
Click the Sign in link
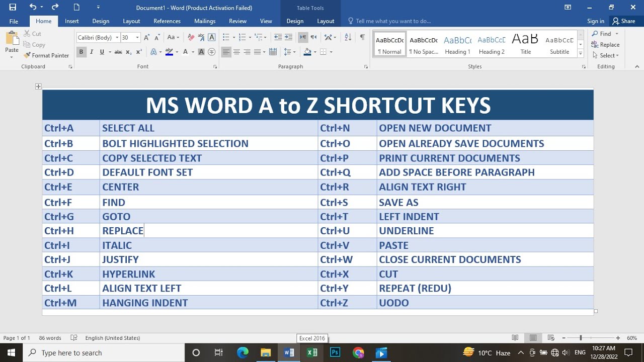[596, 21]
